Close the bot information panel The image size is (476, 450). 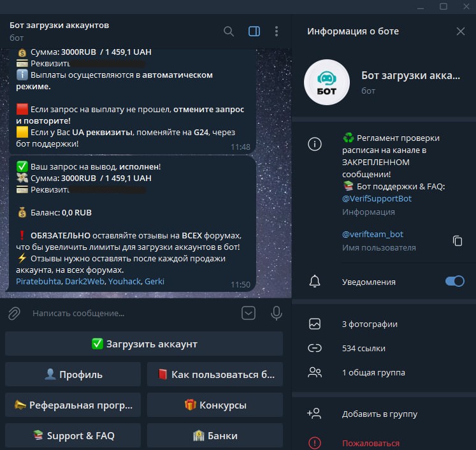(461, 31)
